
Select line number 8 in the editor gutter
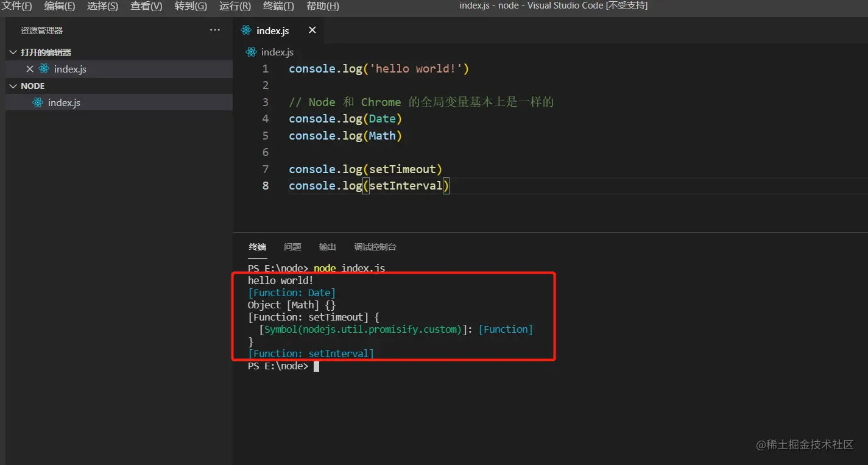[x=265, y=185]
